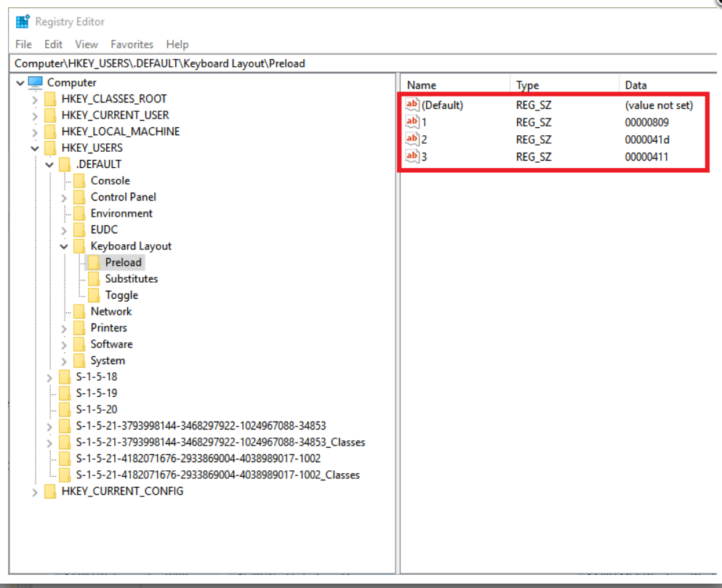Screen dimensions: 722x588
Task: Collapse the .DEFAULT key chevron
Action: pos(49,164)
